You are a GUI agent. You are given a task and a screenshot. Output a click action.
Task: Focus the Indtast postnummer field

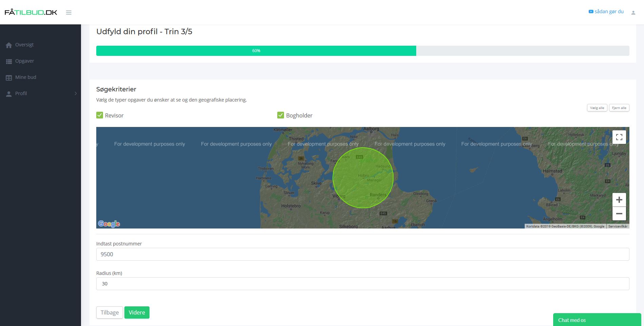[x=362, y=254]
